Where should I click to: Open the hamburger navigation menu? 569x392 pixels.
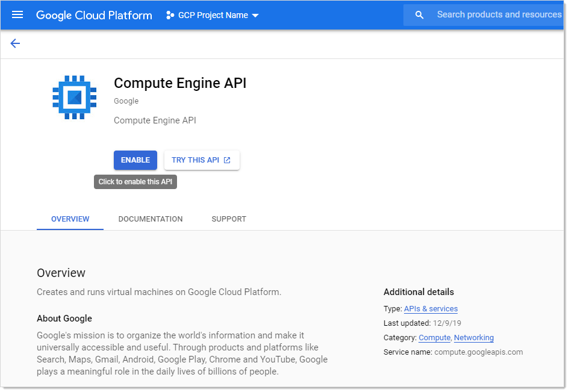click(17, 14)
